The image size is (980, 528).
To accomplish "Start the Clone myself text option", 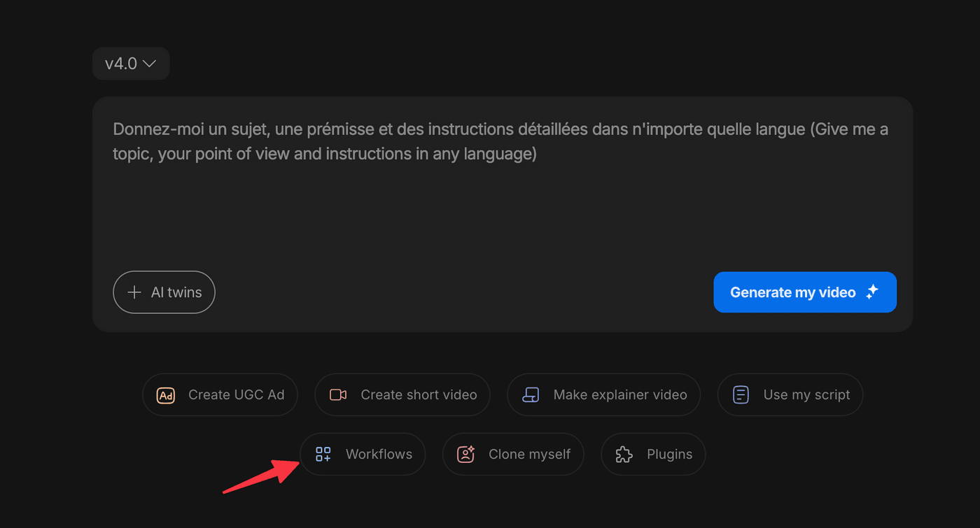I will [x=529, y=455].
